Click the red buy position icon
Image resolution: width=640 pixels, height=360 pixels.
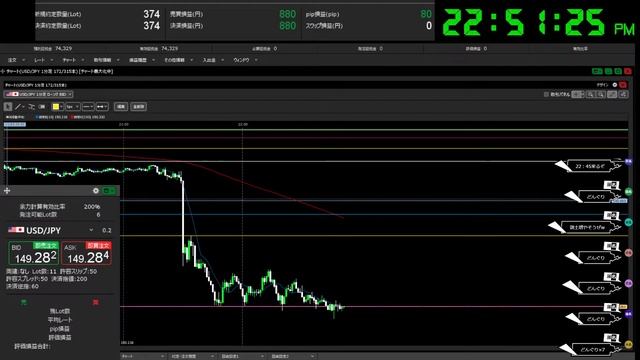[x=96, y=302]
